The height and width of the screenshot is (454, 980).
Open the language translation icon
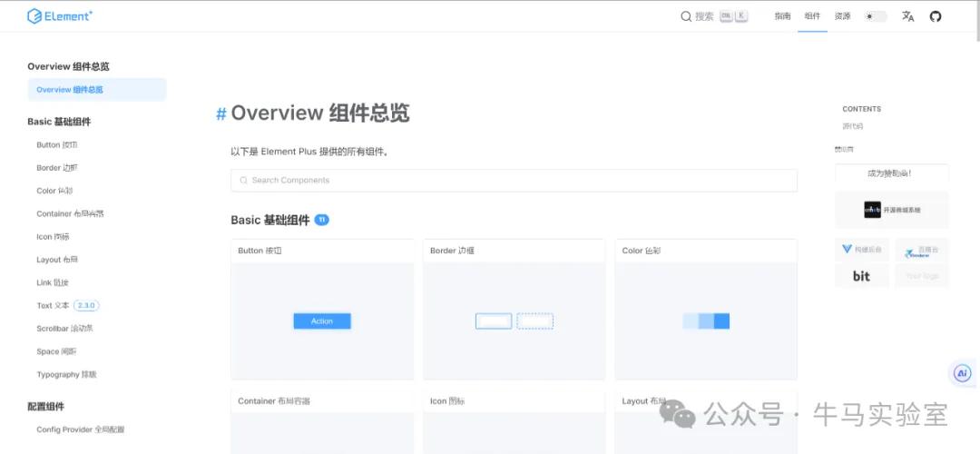[x=908, y=16]
